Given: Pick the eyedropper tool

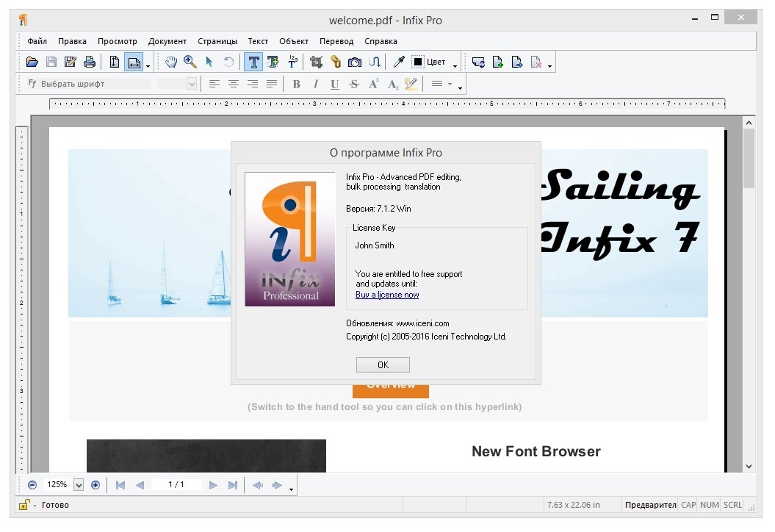Looking at the screenshot, I should 398,62.
